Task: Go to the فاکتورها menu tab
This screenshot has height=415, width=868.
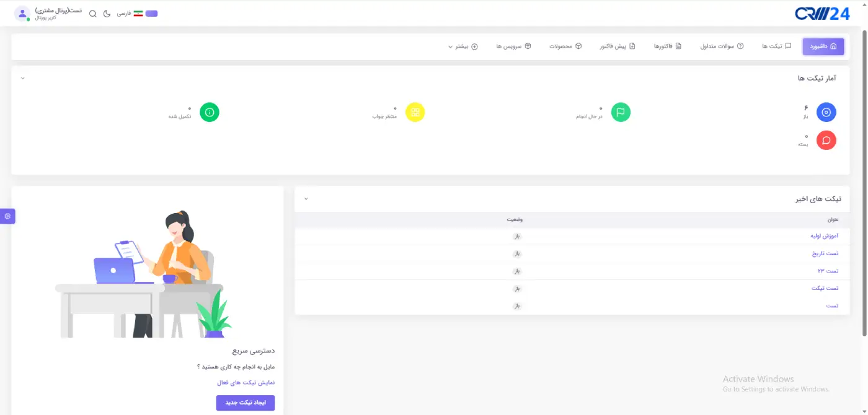Action: pos(667,46)
